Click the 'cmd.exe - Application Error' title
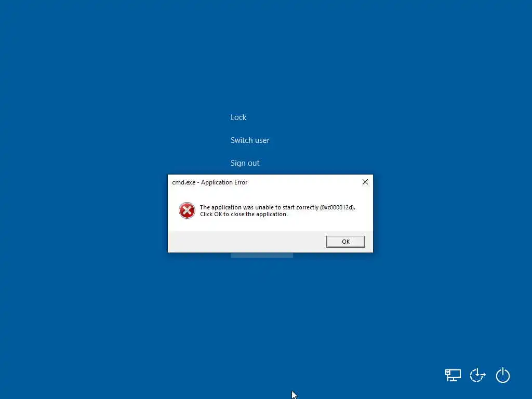 [x=210, y=182]
